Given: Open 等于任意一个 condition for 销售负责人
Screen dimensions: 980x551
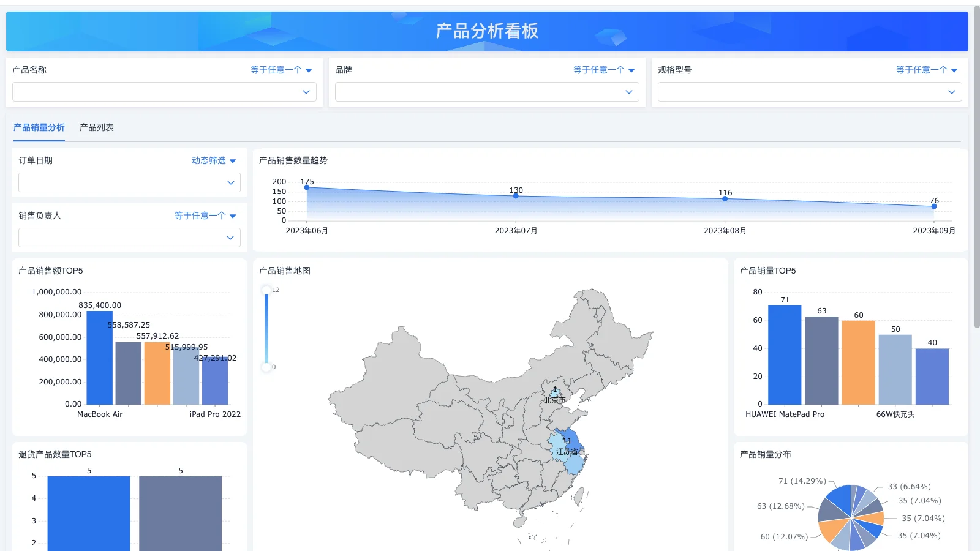Looking at the screenshot, I should pos(200,216).
